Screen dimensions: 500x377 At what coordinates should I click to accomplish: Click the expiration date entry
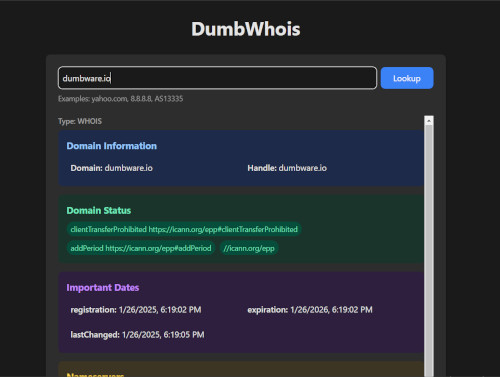(310, 310)
